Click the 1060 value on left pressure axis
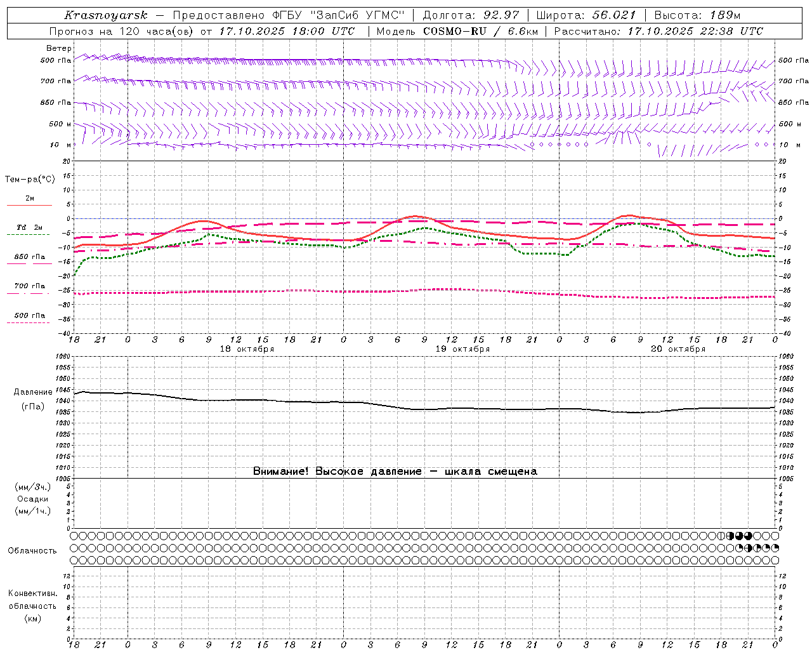Screen dimensions: 812x650 pyautogui.click(x=63, y=356)
